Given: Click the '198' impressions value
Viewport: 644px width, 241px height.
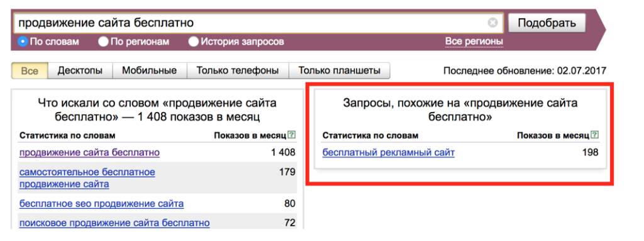Looking at the screenshot, I should tap(590, 152).
